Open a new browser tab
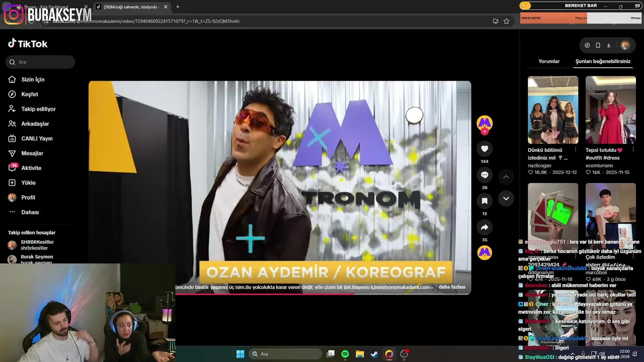 click(x=178, y=7)
